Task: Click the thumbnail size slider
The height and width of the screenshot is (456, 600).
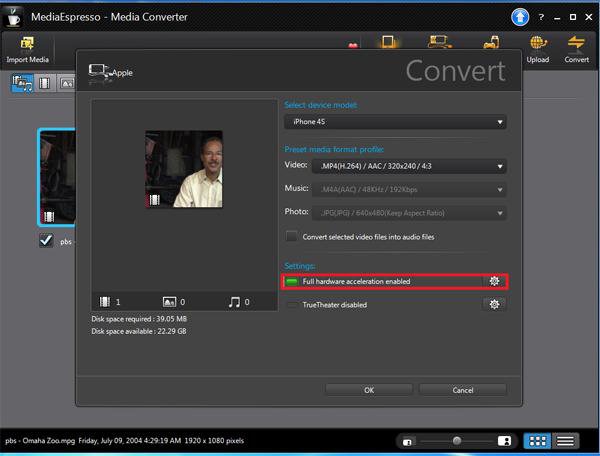Action: (x=457, y=440)
